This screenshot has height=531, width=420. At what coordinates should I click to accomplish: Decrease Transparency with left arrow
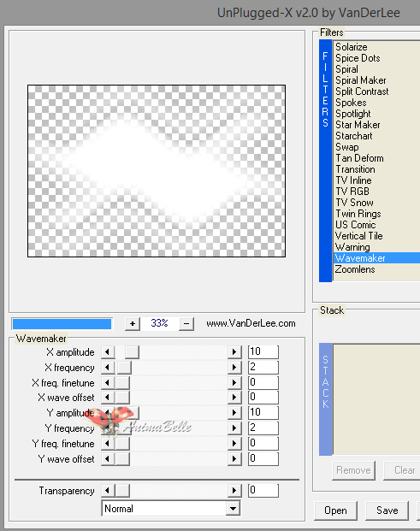pyautogui.click(x=108, y=490)
